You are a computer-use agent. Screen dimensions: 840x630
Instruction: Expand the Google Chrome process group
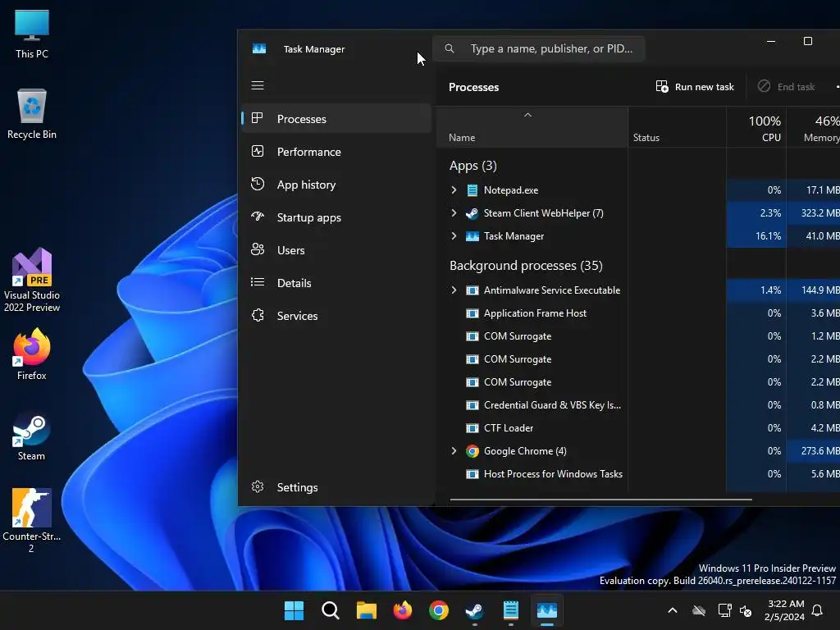[454, 450]
